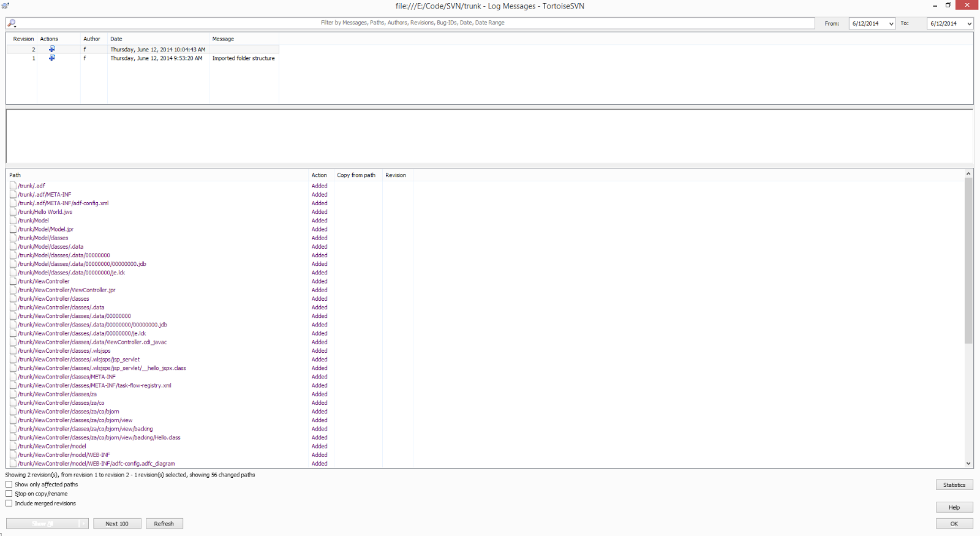Sort changed paths by Path header
The width and height of the screenshot is (980, 536).
(x=157, y=175)
